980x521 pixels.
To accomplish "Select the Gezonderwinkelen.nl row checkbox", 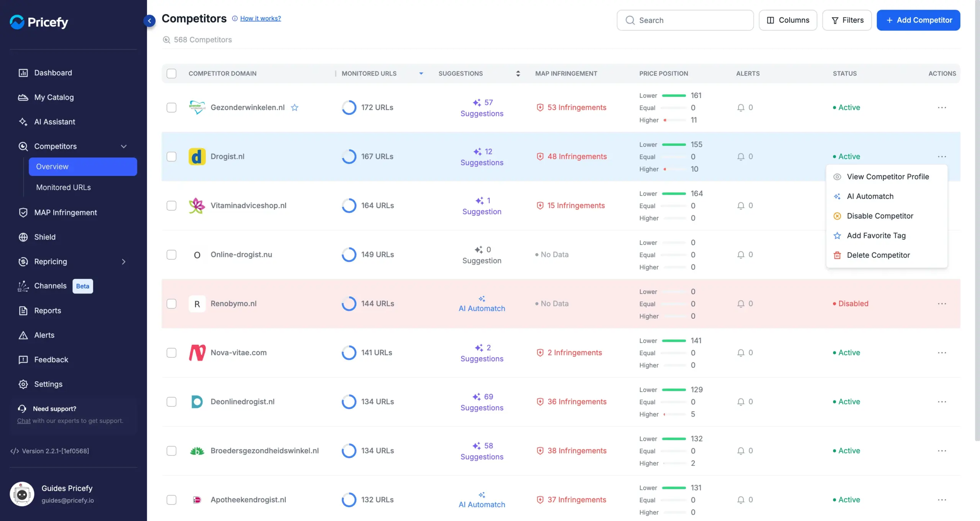I will 171,108.
